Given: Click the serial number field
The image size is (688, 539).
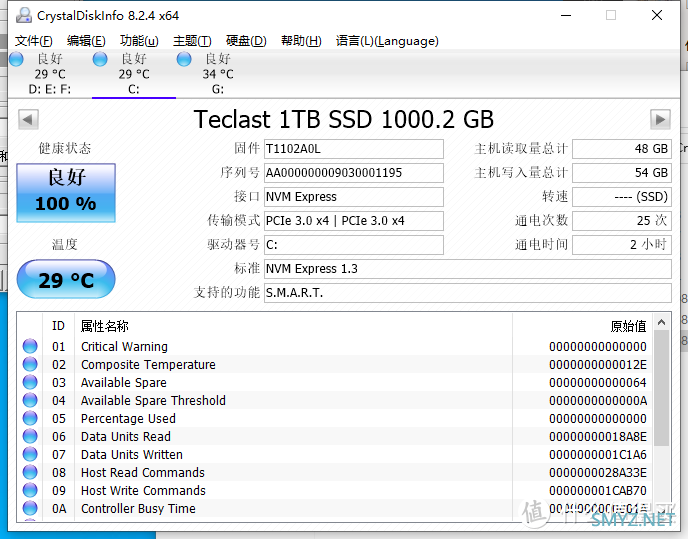Looking at the screenshot, I should pyautogui.click(x=354, y=173).
